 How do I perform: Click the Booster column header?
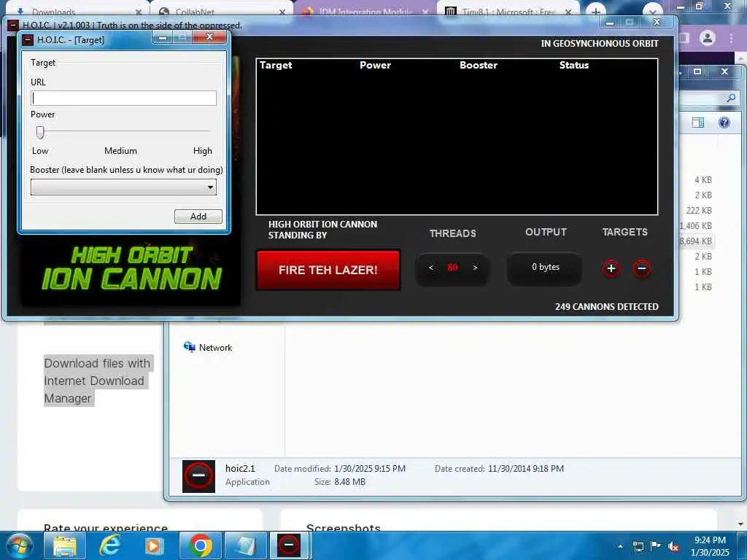[479, 65]
